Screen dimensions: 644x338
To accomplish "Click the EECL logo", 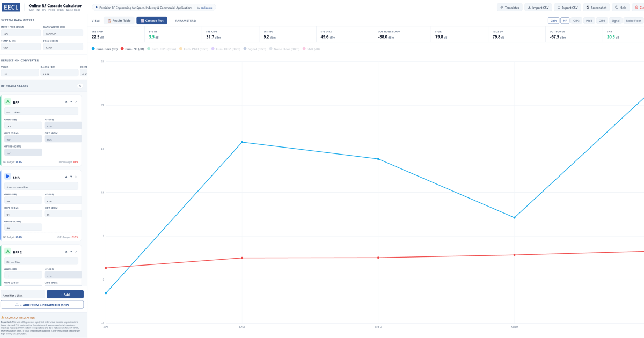I will [11, 8].
